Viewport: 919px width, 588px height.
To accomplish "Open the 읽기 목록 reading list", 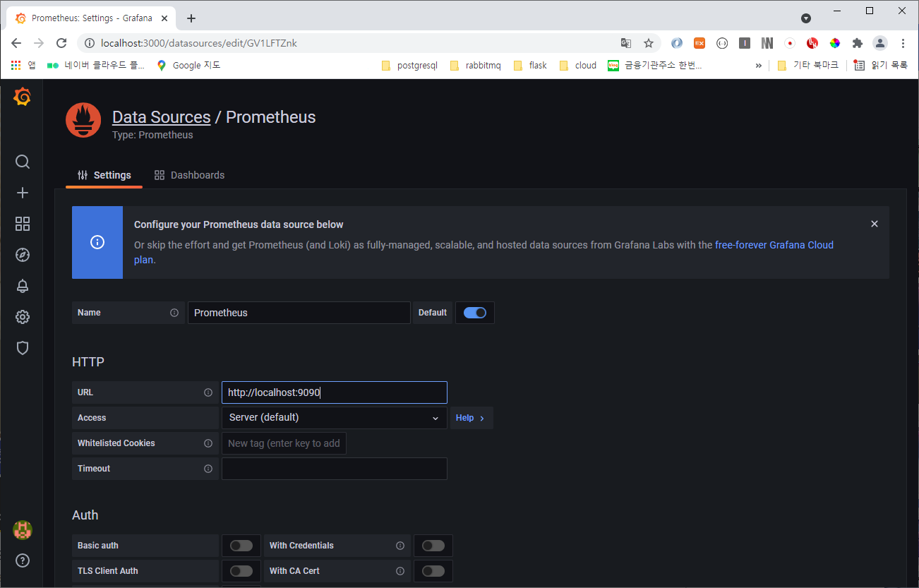I will (881, 66).
